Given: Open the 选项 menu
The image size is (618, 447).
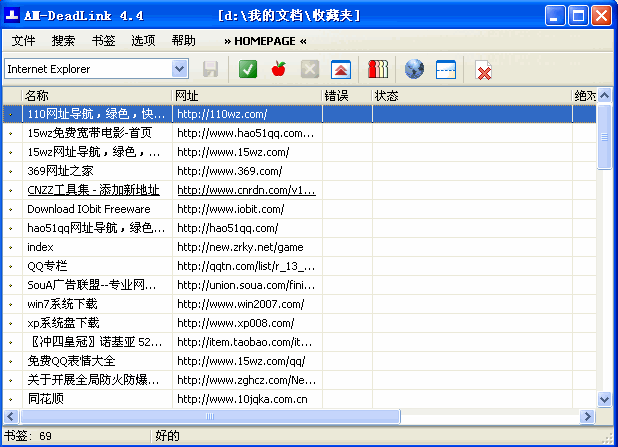Looking at the screenshot, I should coord(143,41).
